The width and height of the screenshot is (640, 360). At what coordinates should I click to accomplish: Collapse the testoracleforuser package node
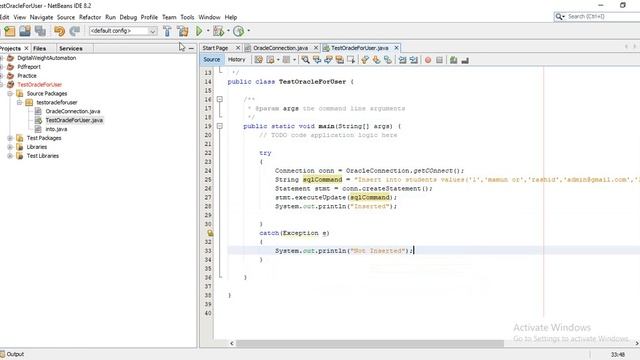click(x=19, y=102)
